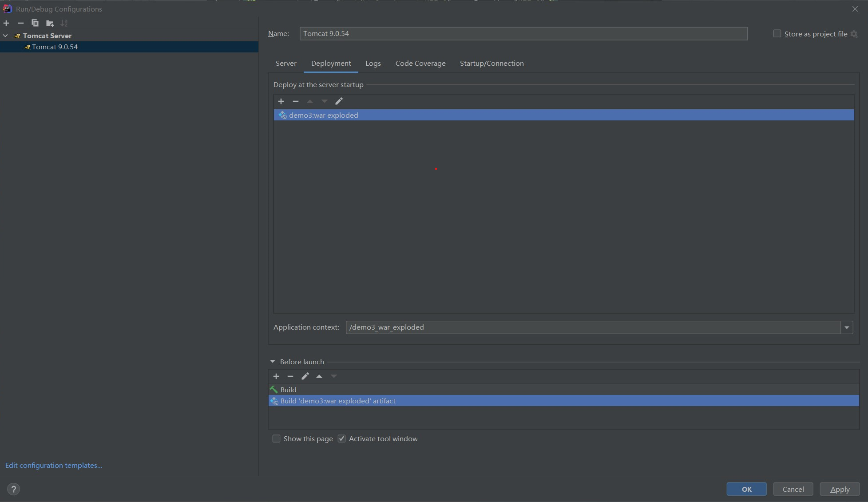
Task: Go to the Code Coverage tab
Action: (420, 64)
